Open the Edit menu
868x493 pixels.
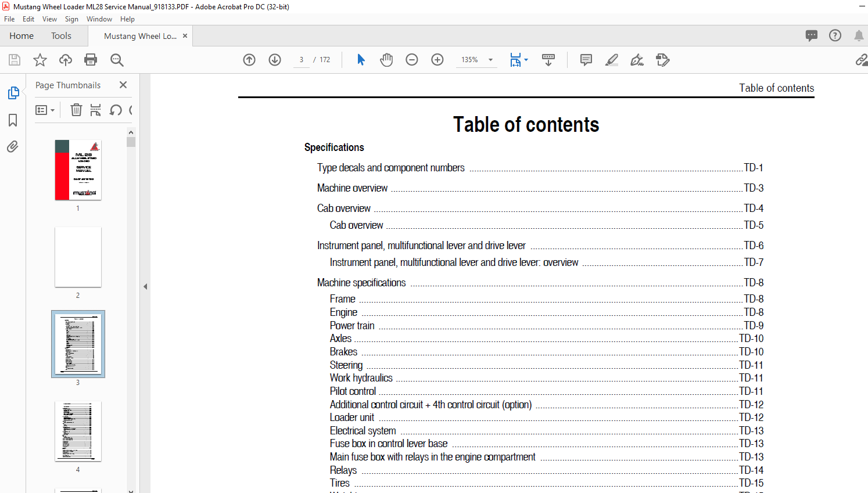click(x=28, y=19)
